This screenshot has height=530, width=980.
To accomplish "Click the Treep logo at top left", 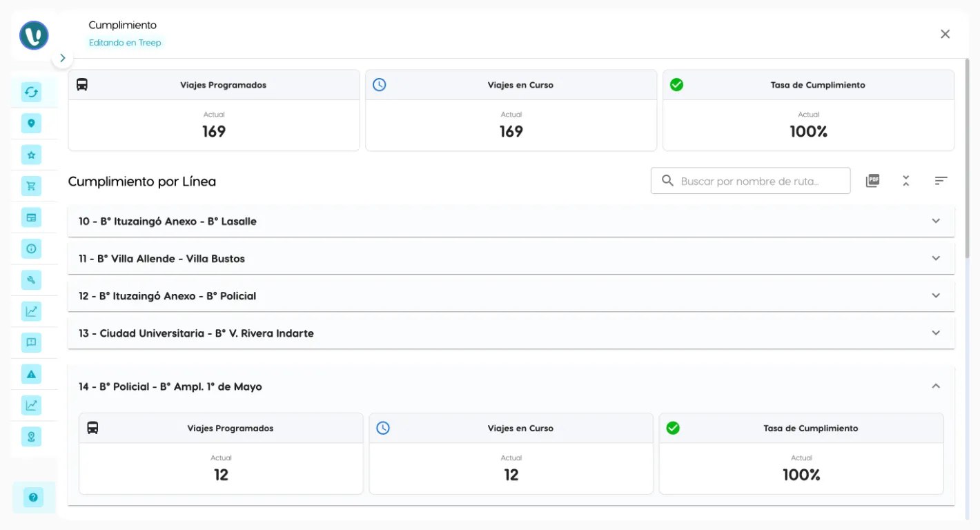I will [34, 35].
